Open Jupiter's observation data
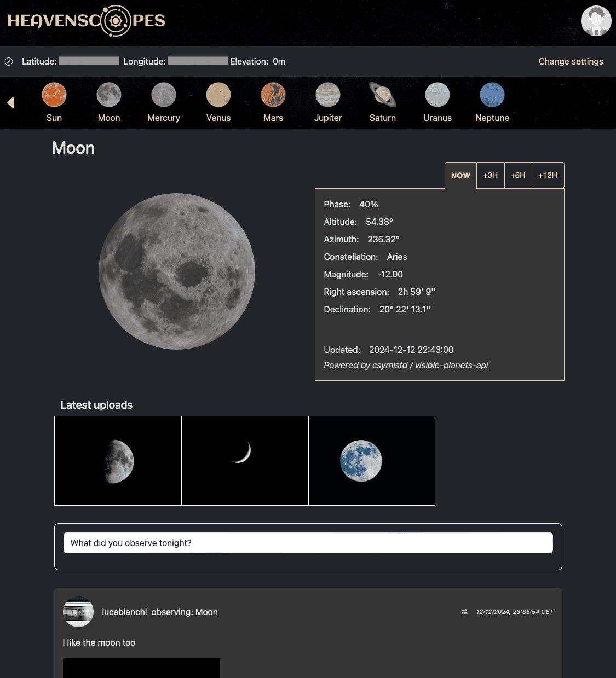Viewport: 616px width, 678px height. [327, 102]
